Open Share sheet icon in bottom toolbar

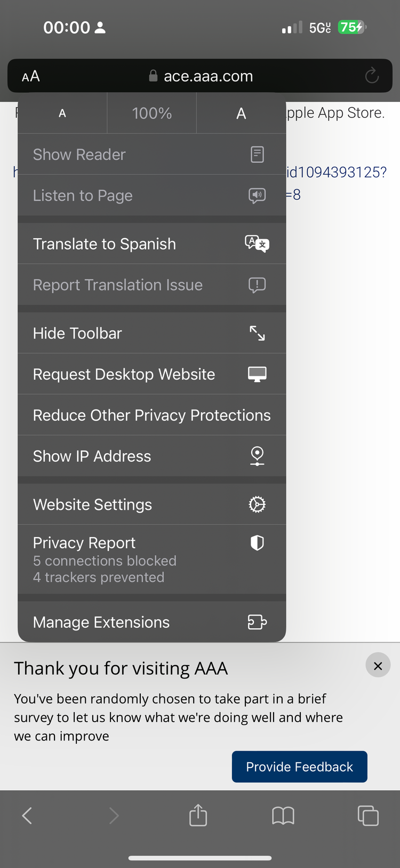pyautogui.click(x=198, y=815)
